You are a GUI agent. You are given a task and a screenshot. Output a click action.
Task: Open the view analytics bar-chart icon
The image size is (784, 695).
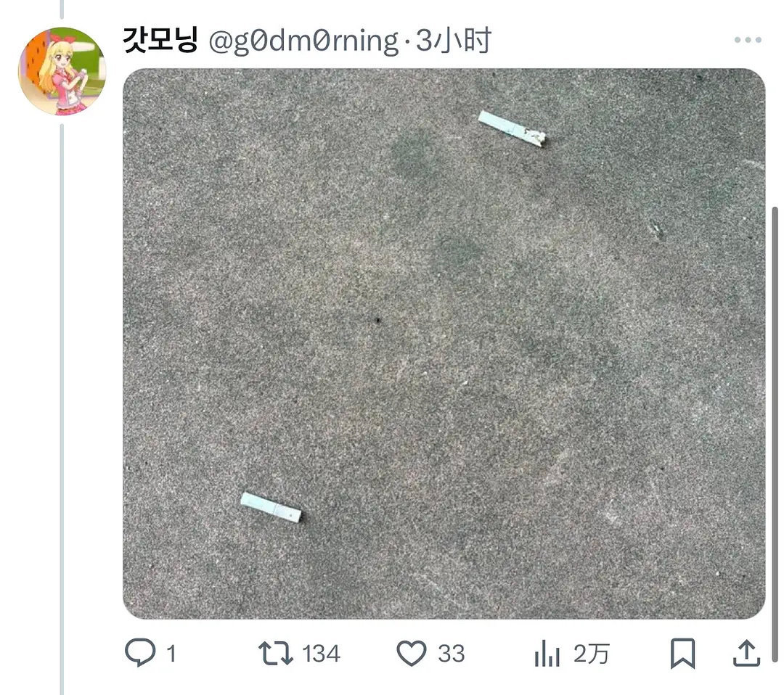[x=547, y=653]
